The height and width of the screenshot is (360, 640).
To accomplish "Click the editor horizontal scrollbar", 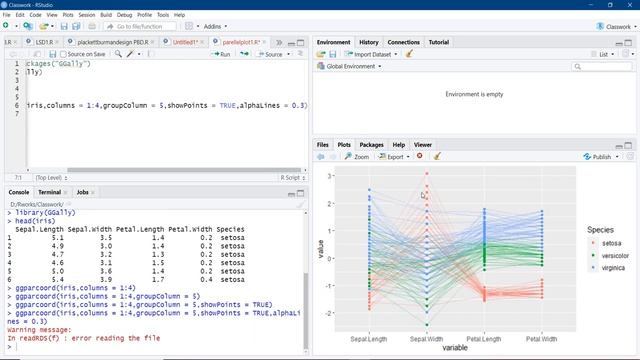I will click(184, 170).
